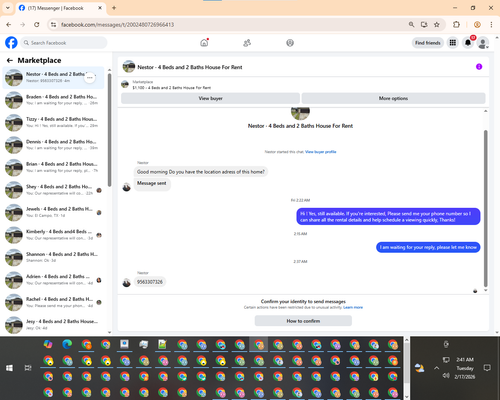Open Copilot icon on taskbar
Screen dimensions: 500x400
(48, 344)
